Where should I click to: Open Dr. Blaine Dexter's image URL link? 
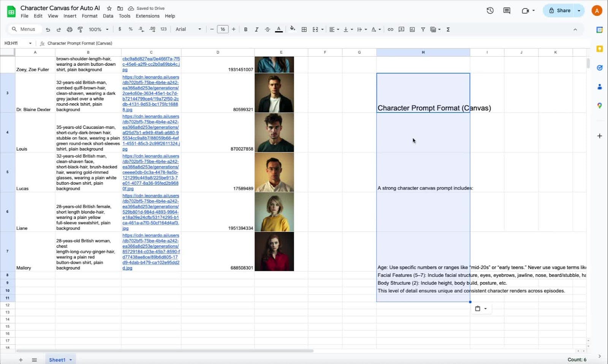coord(150,93)
